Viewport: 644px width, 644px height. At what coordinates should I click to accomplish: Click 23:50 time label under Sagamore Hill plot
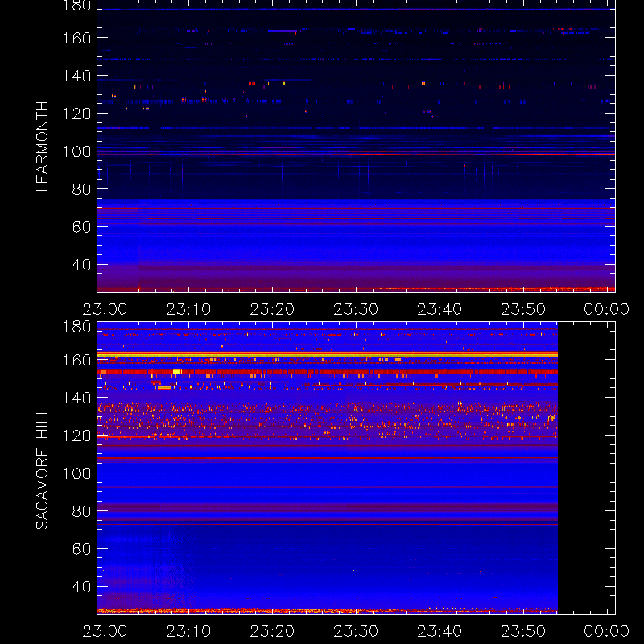523,631
